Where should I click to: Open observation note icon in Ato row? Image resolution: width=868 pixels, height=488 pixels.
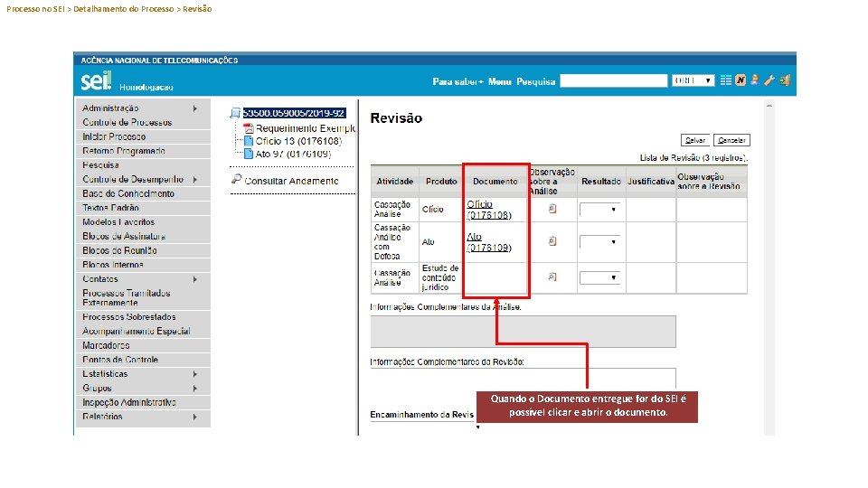552,241
